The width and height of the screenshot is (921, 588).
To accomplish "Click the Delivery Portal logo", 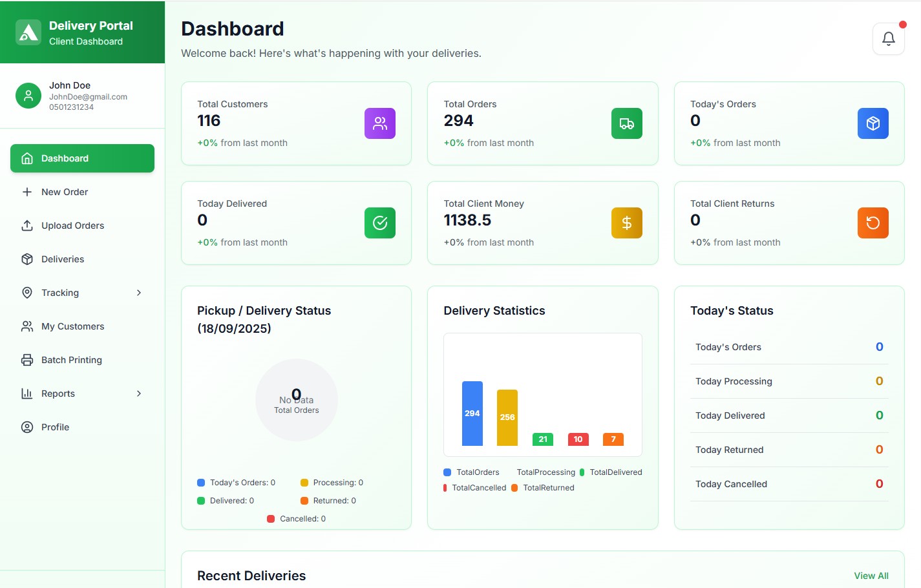I will point(28,32).
